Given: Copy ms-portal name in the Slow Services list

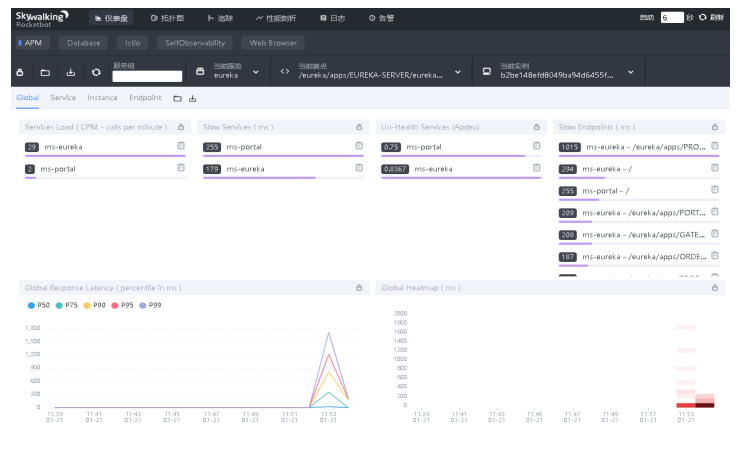Looking at the screenshot, I should (359, 146).
